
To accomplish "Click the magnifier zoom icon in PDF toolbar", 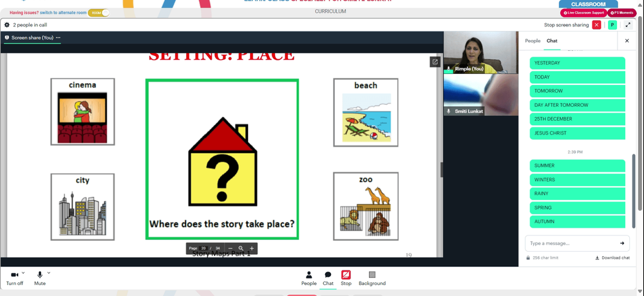I will click(x=241, y=248).
